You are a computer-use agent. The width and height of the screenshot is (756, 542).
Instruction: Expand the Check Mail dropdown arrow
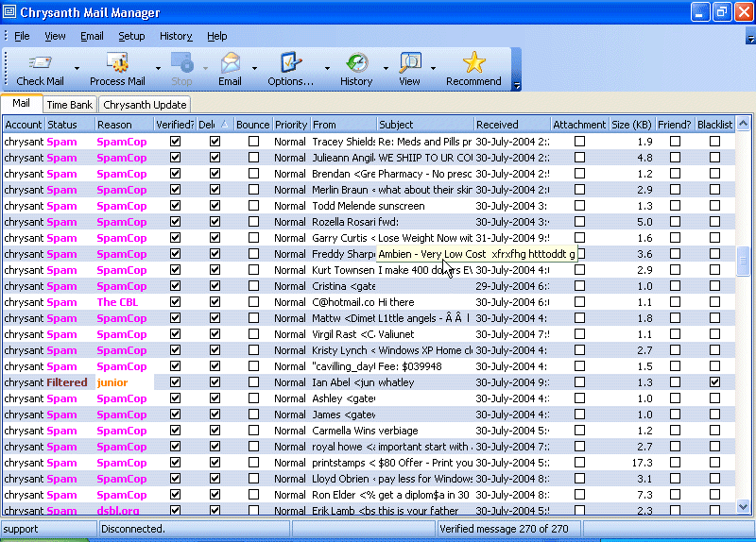pos(77,68)
